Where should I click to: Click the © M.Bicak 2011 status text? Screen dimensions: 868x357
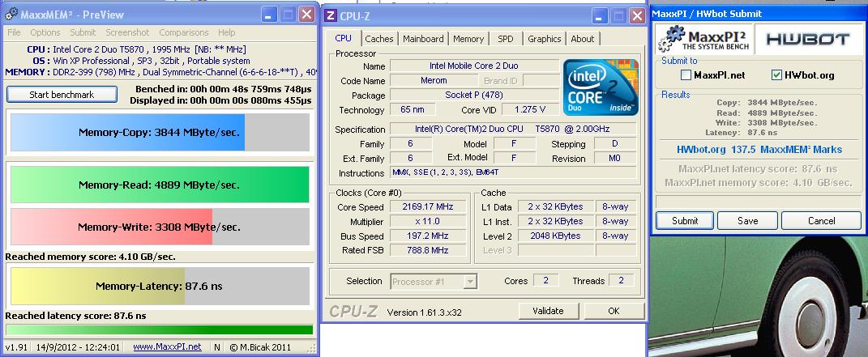(x=259, y=347)
